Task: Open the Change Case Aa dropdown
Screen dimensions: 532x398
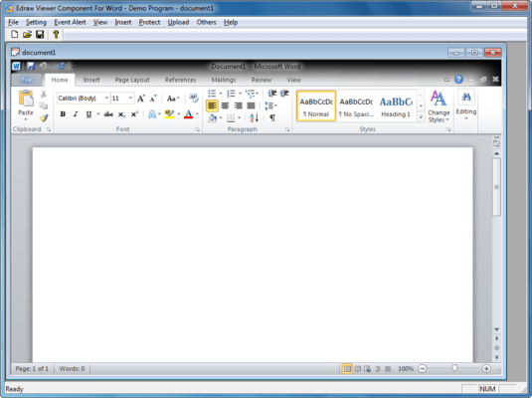Action: click(x=173, y=99)
